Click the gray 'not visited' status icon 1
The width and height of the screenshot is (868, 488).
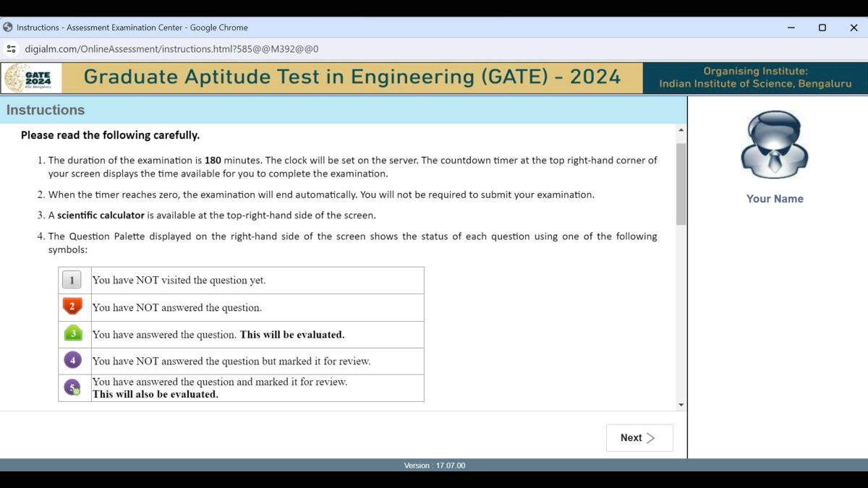click(x=72, y=280)
